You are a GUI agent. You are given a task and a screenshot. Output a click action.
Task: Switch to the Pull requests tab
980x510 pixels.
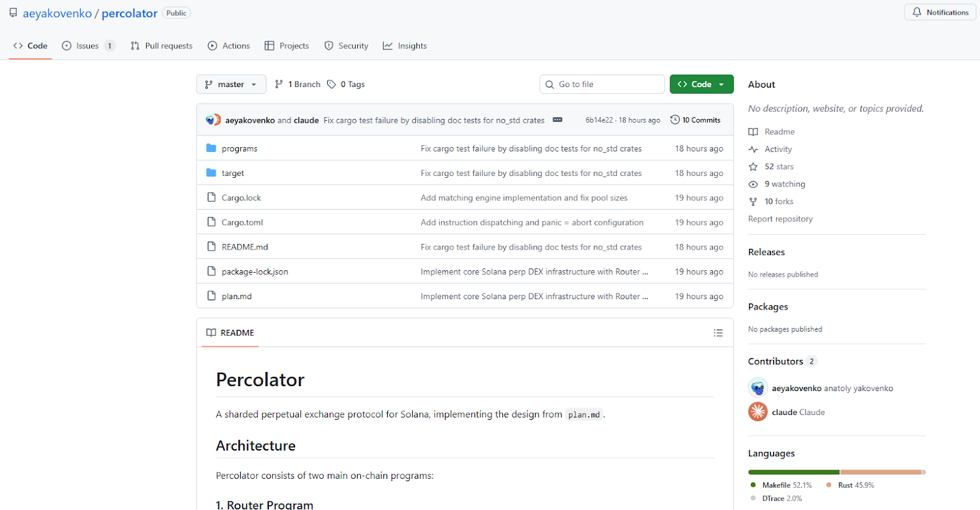[x=162, y=46]
